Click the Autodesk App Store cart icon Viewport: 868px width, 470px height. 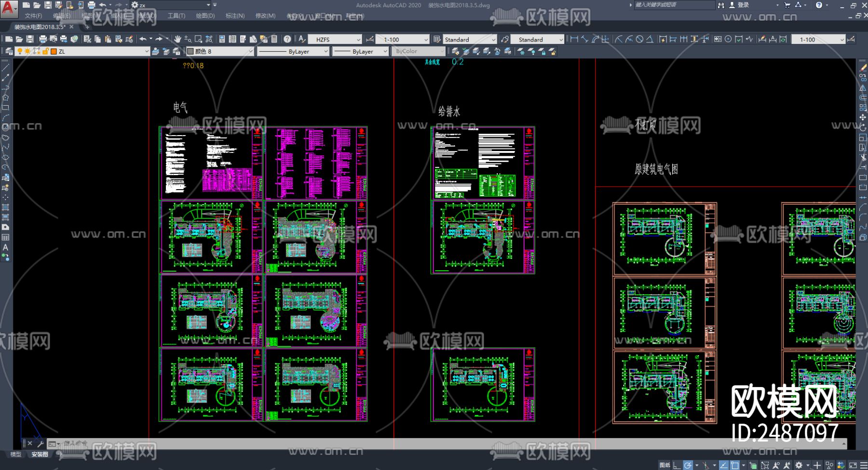pos(787,5)
